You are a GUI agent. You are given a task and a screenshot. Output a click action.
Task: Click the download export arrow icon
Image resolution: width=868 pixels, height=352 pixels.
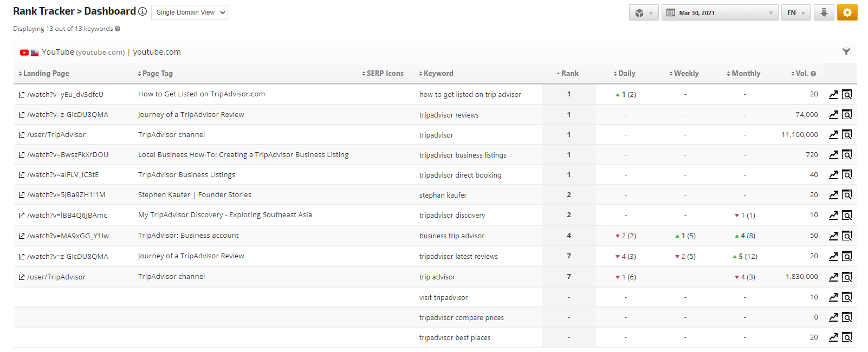pyautogui.click(x=824, y=12)
